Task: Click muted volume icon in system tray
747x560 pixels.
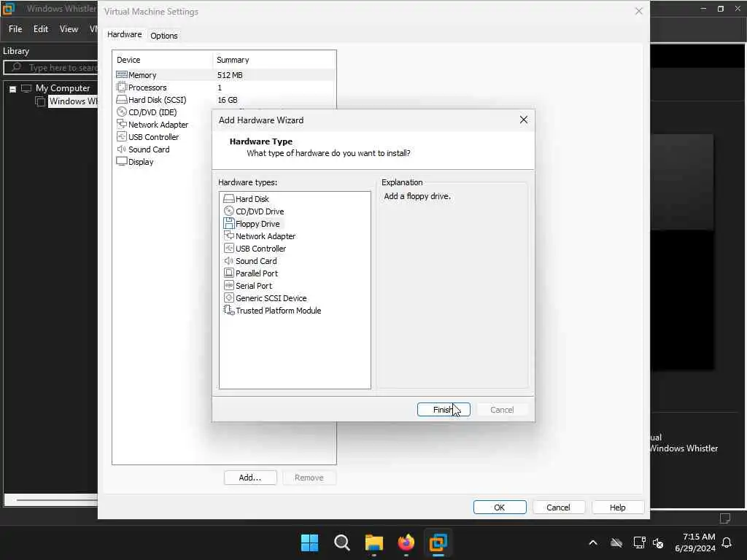Action: tap(658, 542)
